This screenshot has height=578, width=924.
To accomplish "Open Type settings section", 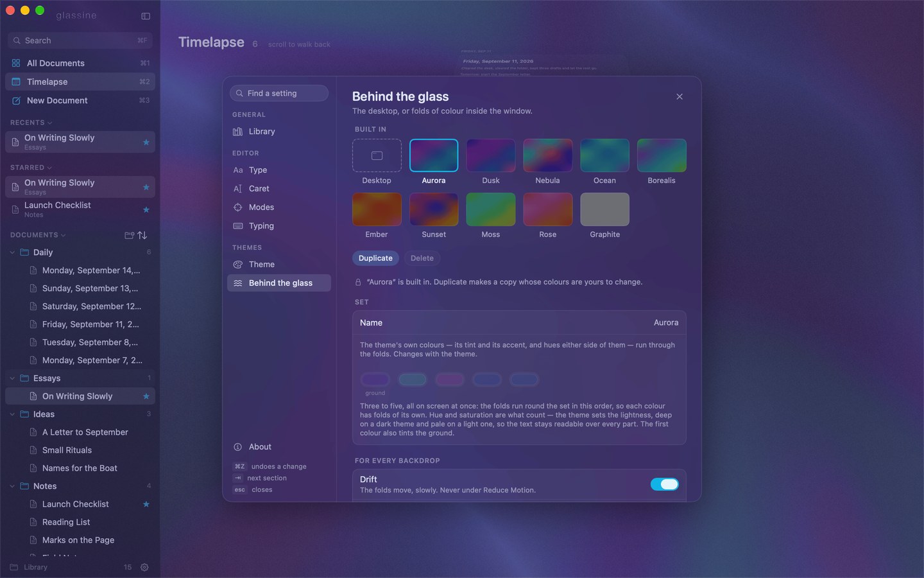I will tap(279, 170).
